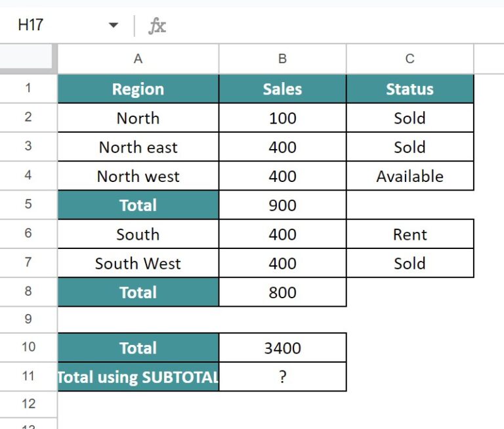Select the Rent status cell

tap(409, 234)
